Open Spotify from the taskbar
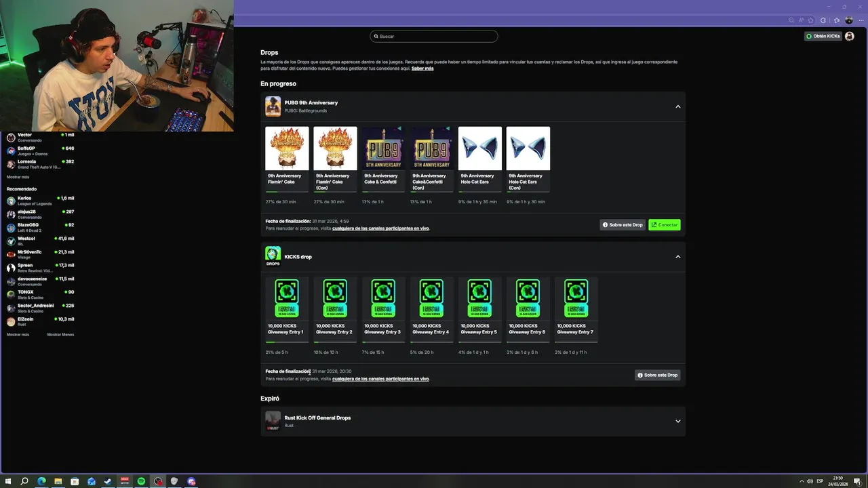Viewport: 868px width, 488px height. point(141,481)
